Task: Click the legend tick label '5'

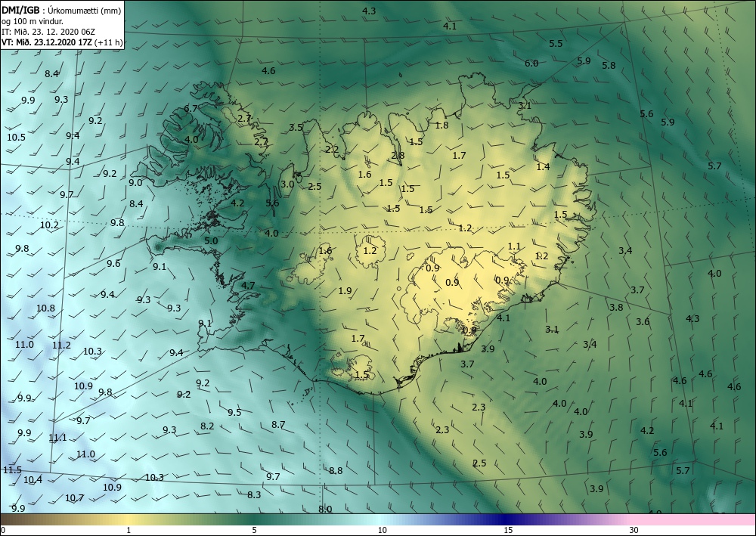Action: pyautogui.click(x=254, y=530)
